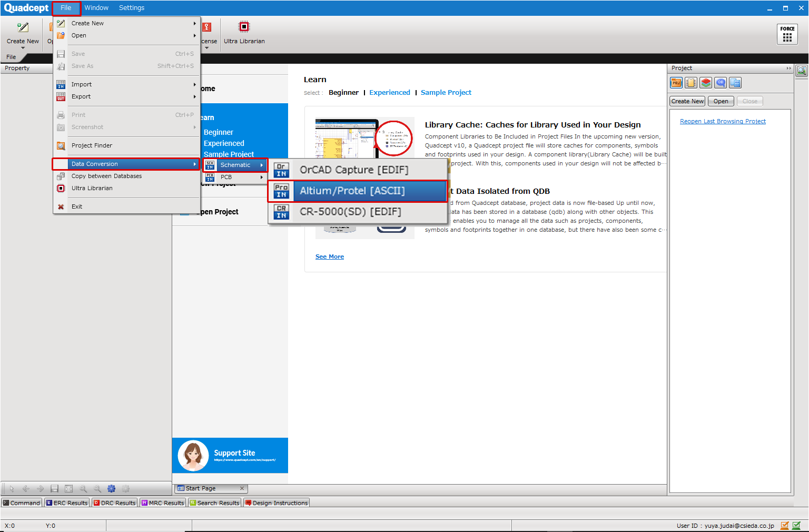Click the zoom in magnifier in bottom toolbar

coord(83,489)
